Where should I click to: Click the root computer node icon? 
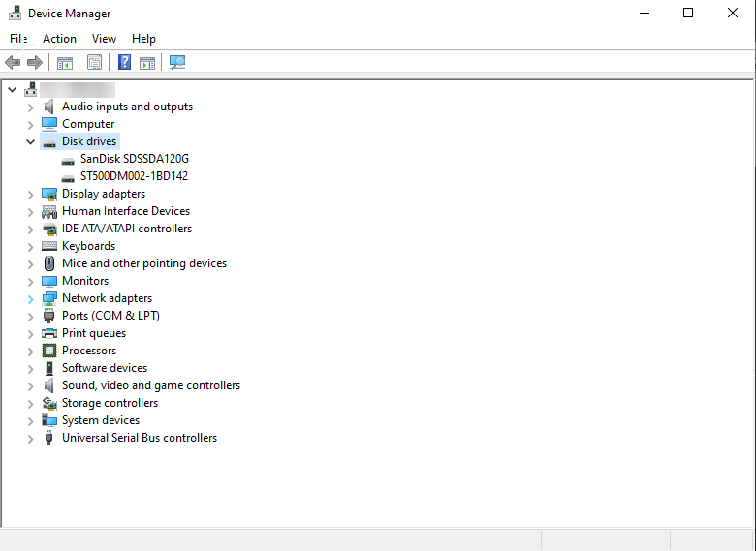[x=30, y=89]
